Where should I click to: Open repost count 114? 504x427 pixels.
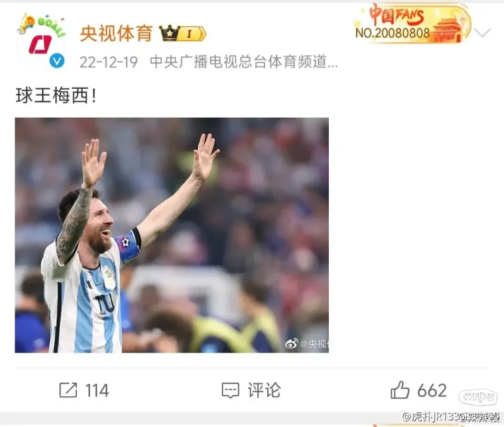(x=97, y=390)
